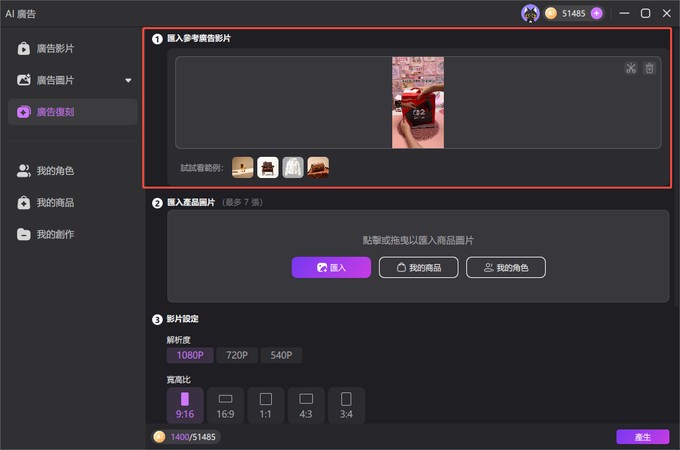Click the purple plus add-credits icon
The height and width of the screenshot is (450, 680).
click(x=597, y=13)
